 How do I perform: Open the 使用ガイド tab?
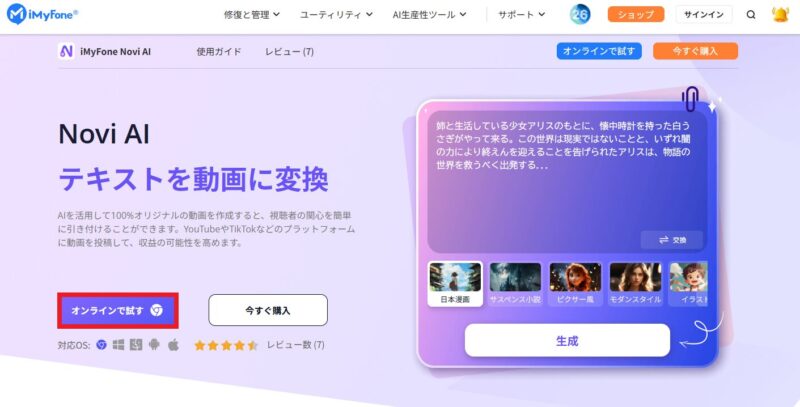click(x=219, y=52)
